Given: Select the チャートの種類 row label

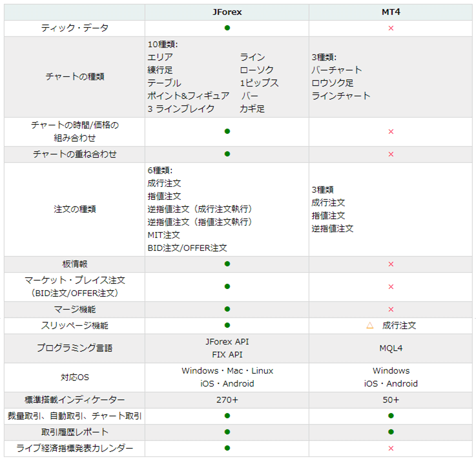Looking at the screenshot, I should [x=75, y=76].
